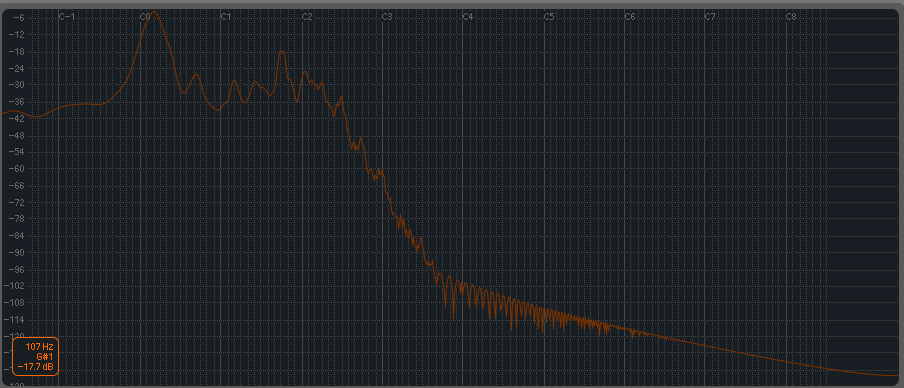Click the −17.7 dB level readout

[36, 366]
